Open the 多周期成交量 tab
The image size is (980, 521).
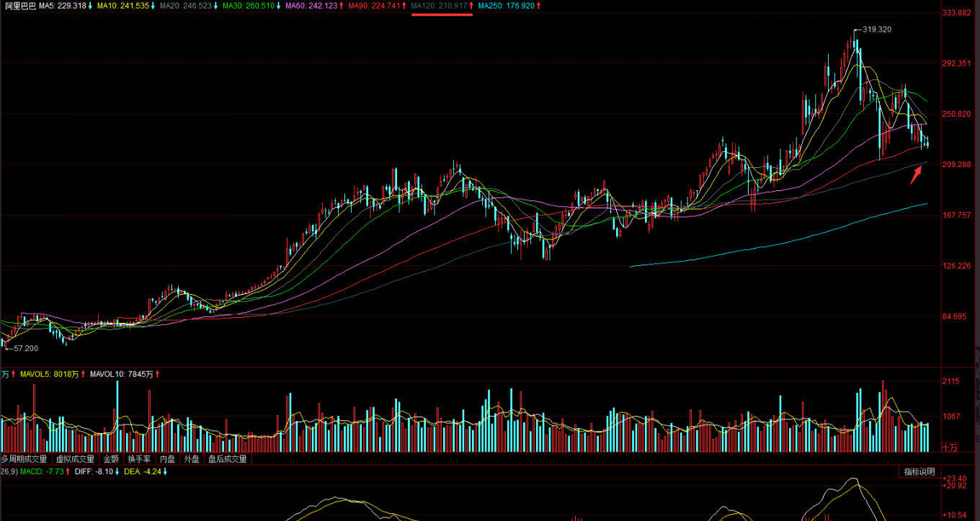point(24,459)
